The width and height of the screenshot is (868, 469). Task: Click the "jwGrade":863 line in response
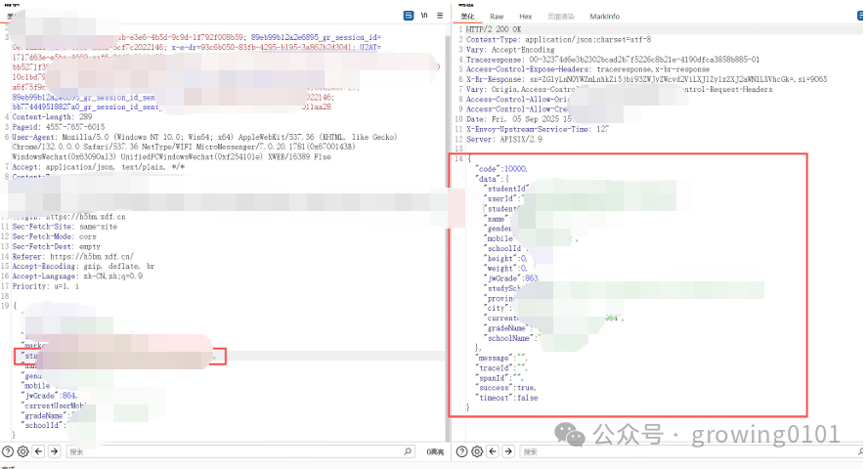[511, 278]
